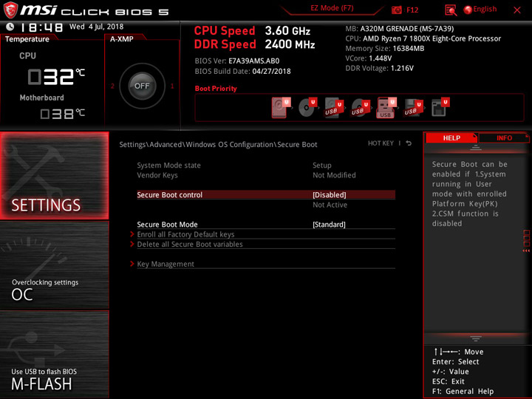
Task: Select the CD/DVD drive boot priority icon
Action: (x=307, y=108)
